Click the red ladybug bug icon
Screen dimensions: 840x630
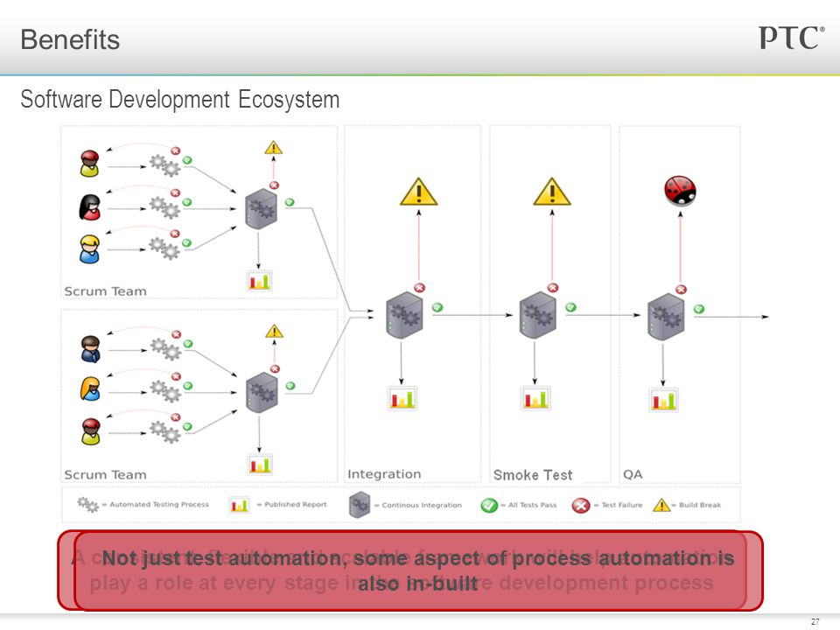[x=680, y=191]
